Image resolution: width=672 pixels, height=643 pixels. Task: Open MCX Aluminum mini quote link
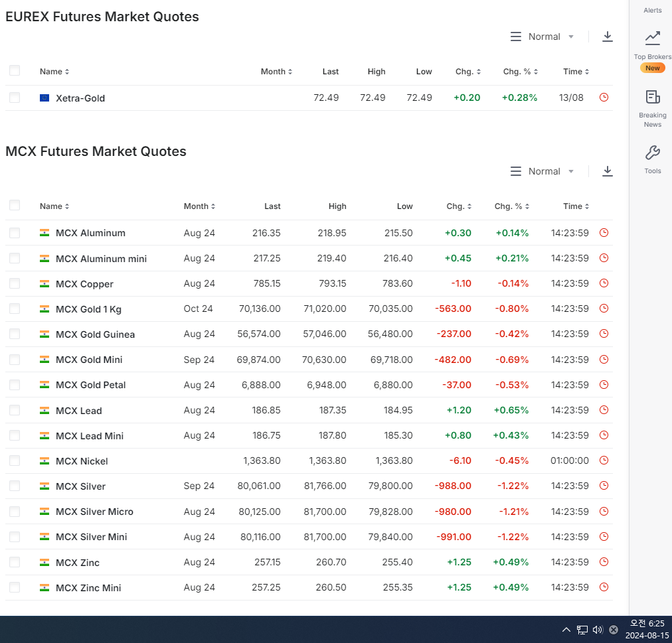pyautogui.click(x=101, y=259)
